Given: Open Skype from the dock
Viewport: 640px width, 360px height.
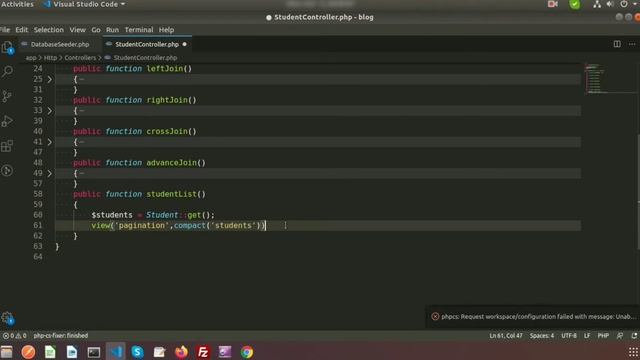Looking at the screenshot, I should tap(138, 352).
